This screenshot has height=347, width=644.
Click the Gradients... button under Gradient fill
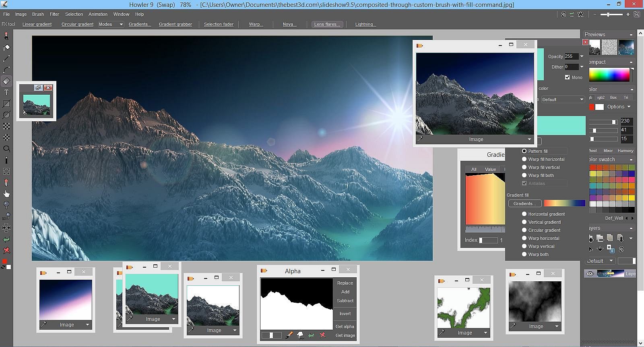click(524, 204)
